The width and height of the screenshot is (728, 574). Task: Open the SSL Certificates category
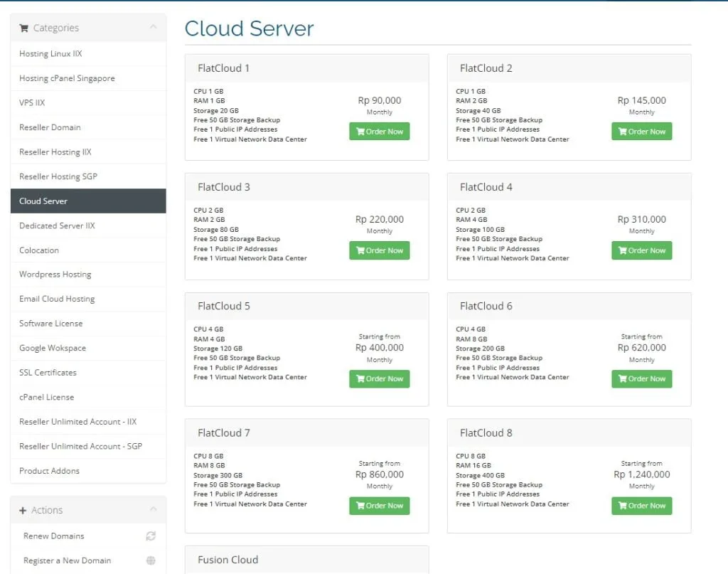pos(48,373)
